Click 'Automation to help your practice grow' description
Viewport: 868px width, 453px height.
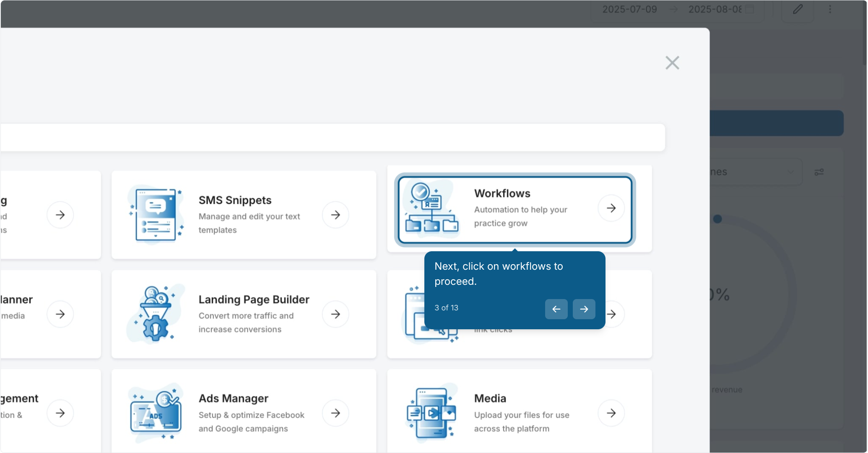[520, 216]
